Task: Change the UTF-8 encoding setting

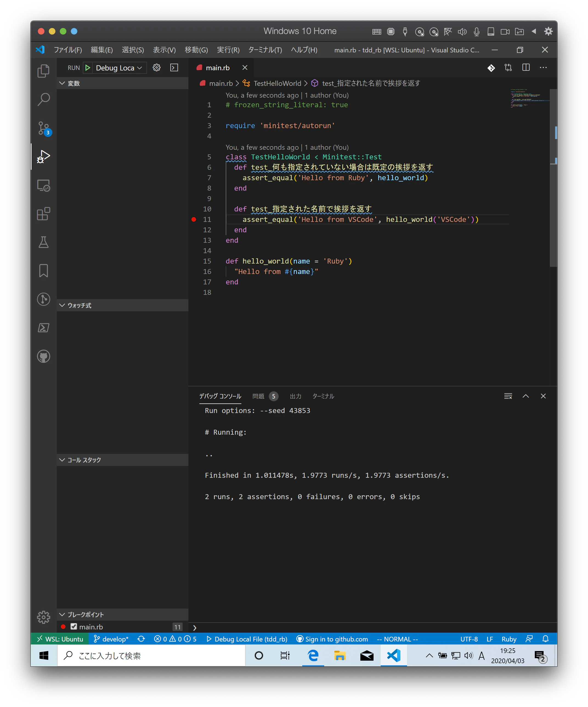Action: click(x=469, y=639)
